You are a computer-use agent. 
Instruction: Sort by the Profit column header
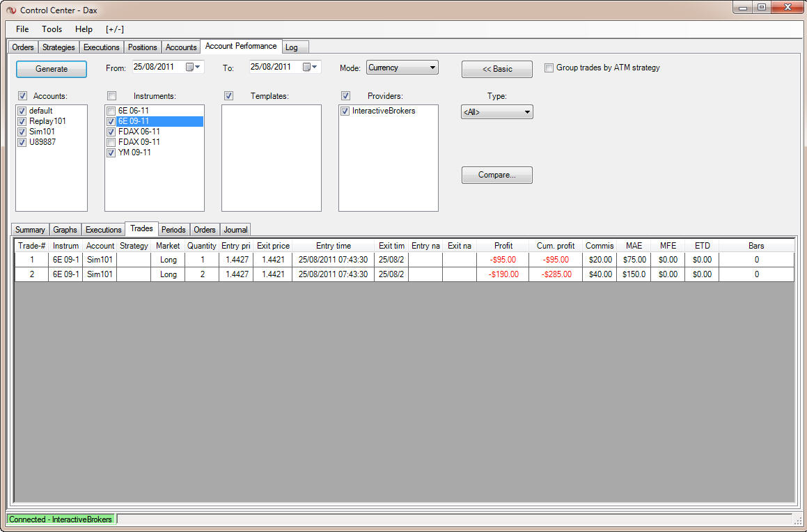[503, 246]
